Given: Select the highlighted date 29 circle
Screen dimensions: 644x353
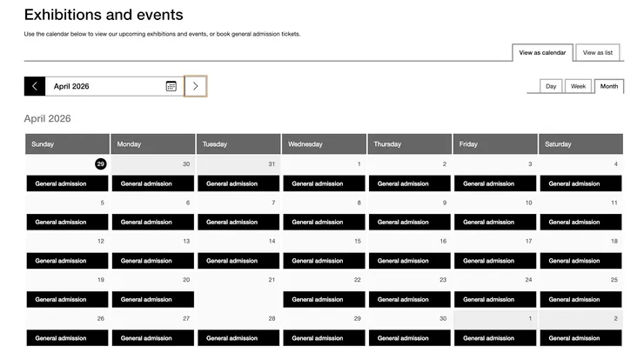Looking at the screenshot, I should (x=101, y=163).
